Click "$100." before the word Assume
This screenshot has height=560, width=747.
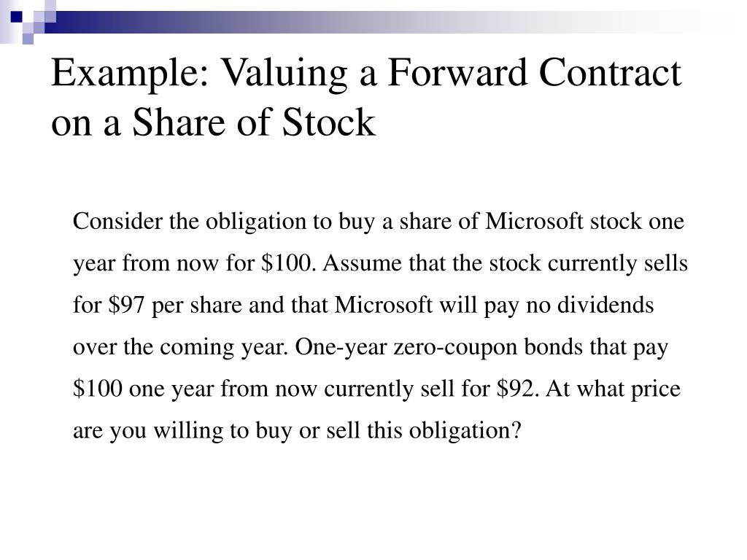pyautogui.click(x=289, y=263)
